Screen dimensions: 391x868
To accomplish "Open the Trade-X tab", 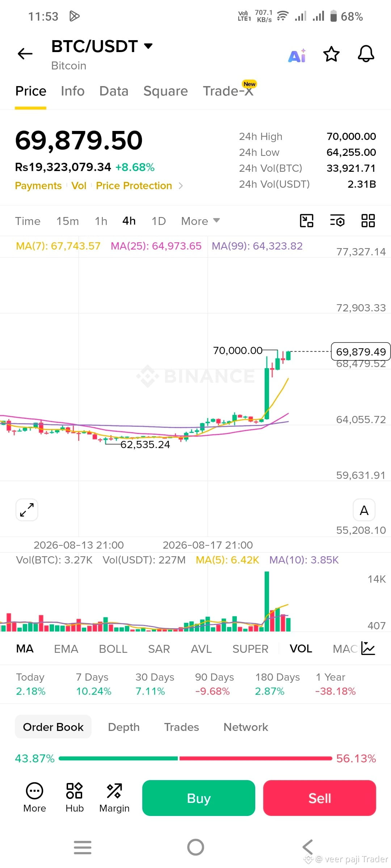I will (229, 90).
